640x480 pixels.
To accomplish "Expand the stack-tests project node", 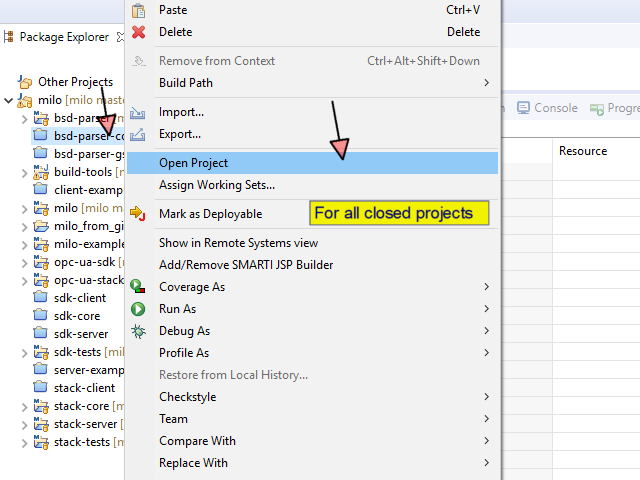I will pos(24,443).
